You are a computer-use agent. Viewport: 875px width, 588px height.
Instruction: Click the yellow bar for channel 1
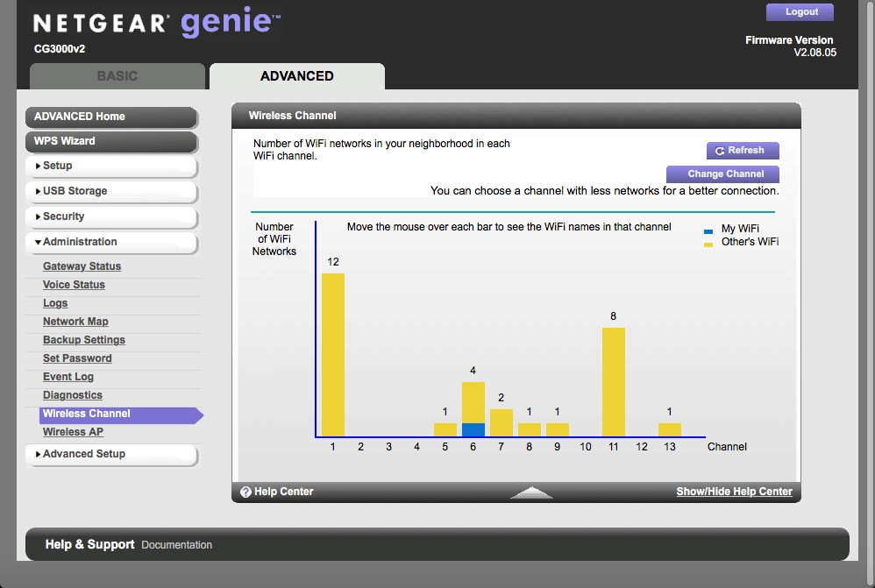[333, 355]
